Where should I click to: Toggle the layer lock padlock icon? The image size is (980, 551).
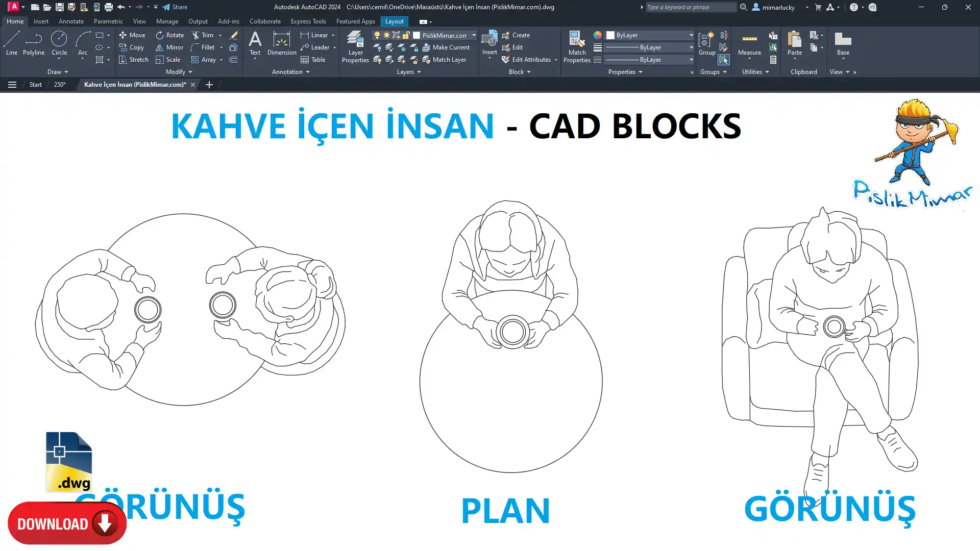click(x=406, y=35)
